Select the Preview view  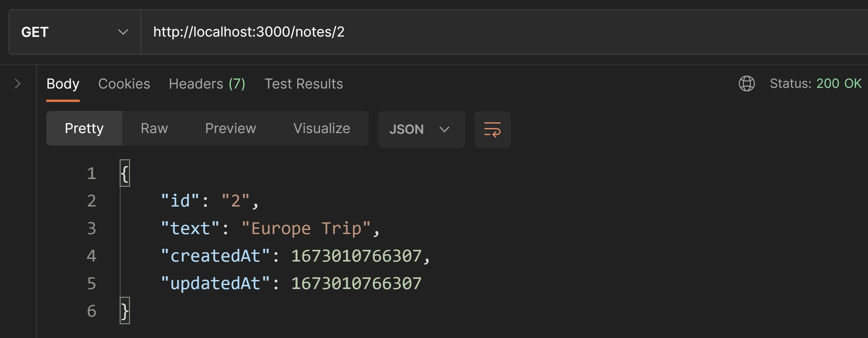click(x=231, y=128)
